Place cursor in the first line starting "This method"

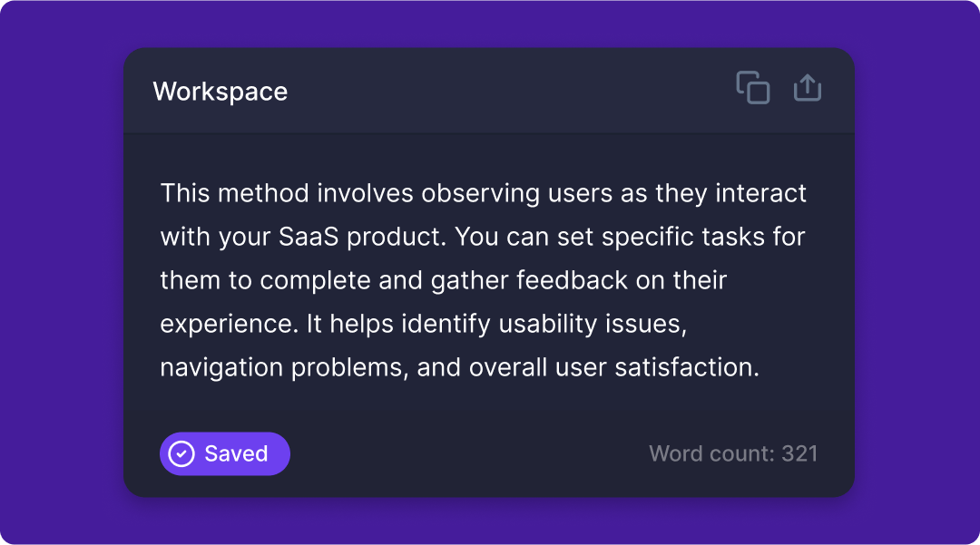[483, 193]
